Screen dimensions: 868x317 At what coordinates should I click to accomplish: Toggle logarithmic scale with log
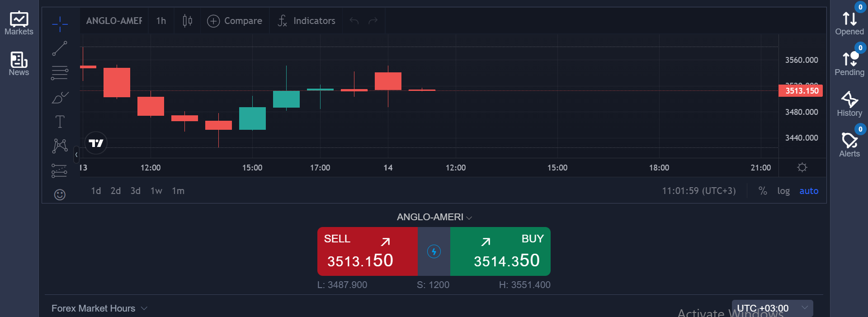click(x=783, y=191)
